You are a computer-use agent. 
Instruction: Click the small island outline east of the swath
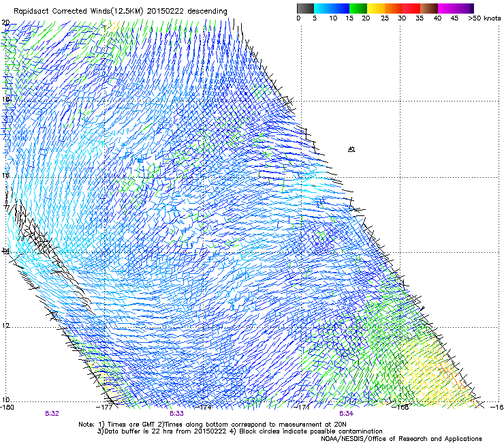(x=351, y=149)
